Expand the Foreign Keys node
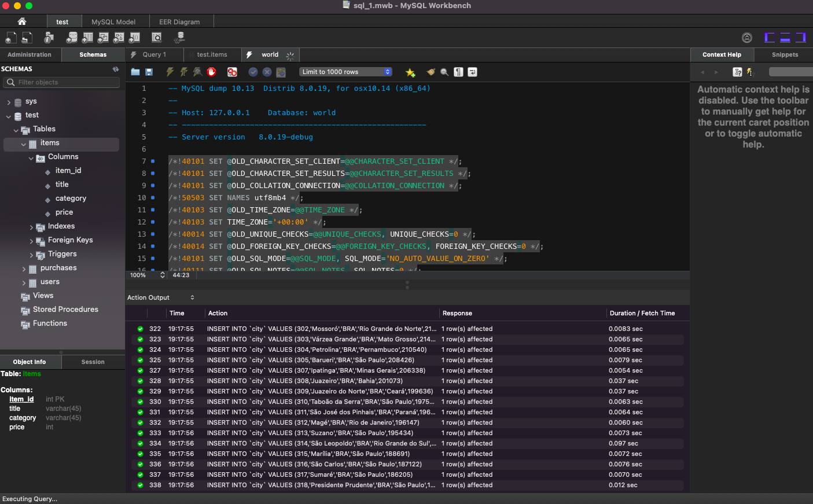This screenshot has height=504, width=813. [31, 241]
